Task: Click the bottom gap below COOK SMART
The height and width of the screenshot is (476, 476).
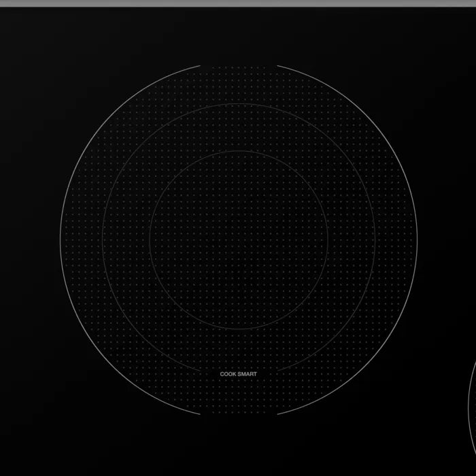Action: point(239,413)
